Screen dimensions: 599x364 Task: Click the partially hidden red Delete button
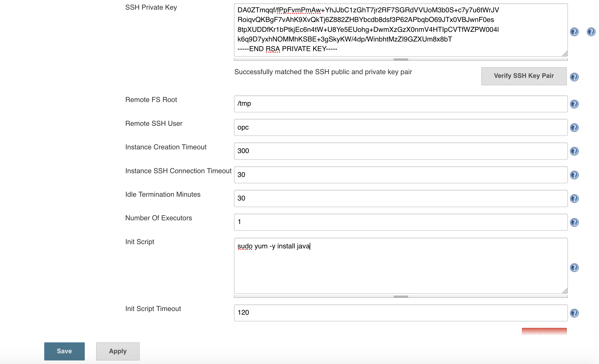[544, 331]
